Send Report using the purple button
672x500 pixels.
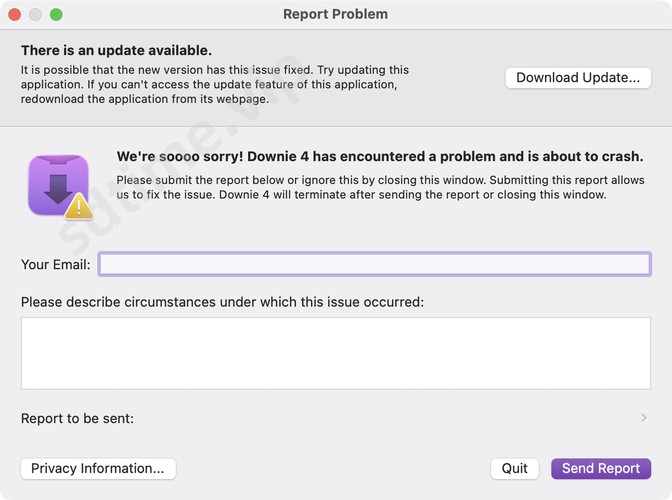[x=601, y=468]
